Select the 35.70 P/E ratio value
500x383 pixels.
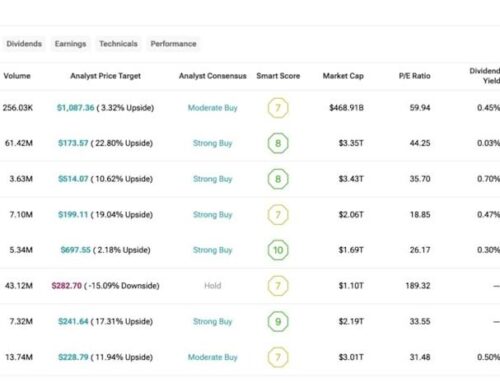[x=420, y=179]
